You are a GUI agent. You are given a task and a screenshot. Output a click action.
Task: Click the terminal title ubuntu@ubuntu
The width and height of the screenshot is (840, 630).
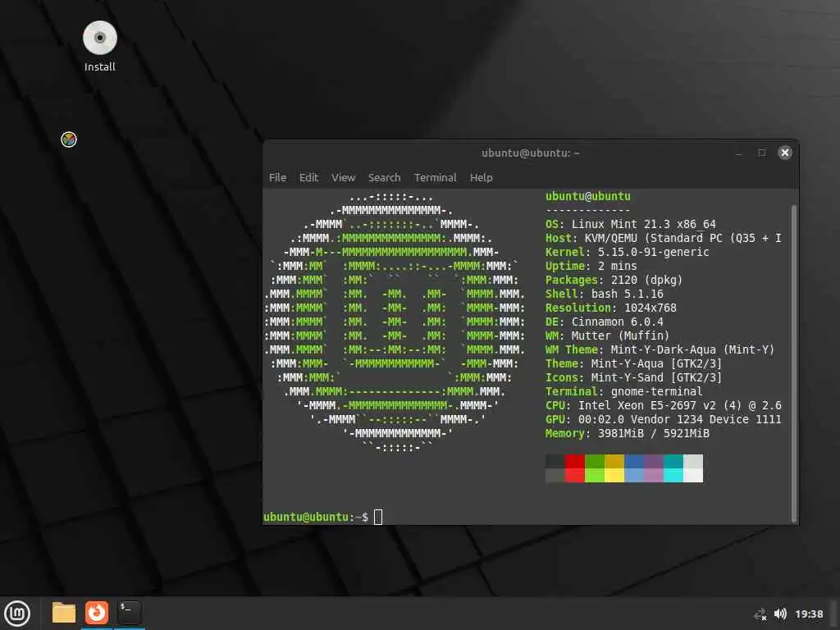[x=531, y=153]
